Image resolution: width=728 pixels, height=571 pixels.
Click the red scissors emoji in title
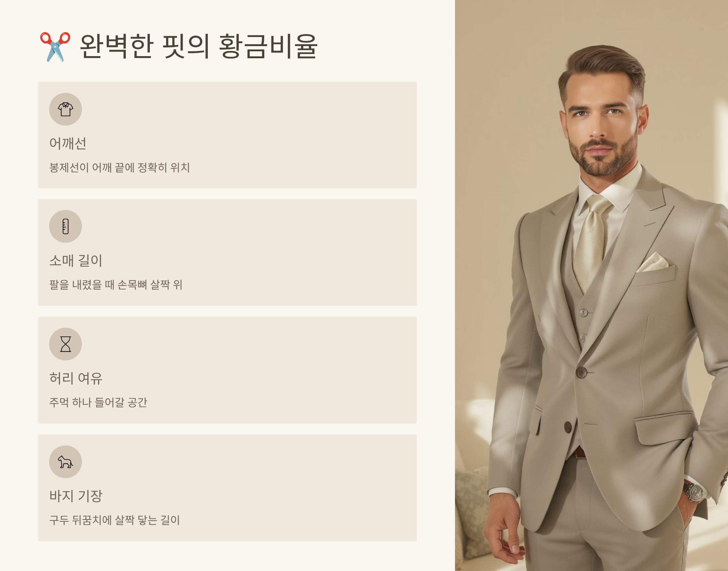[x=55, y=47]
